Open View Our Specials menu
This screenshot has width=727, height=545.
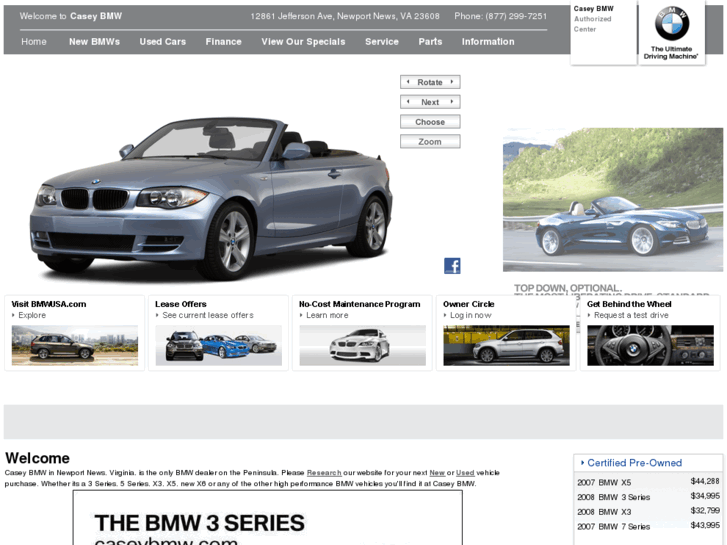pos(303,42)
